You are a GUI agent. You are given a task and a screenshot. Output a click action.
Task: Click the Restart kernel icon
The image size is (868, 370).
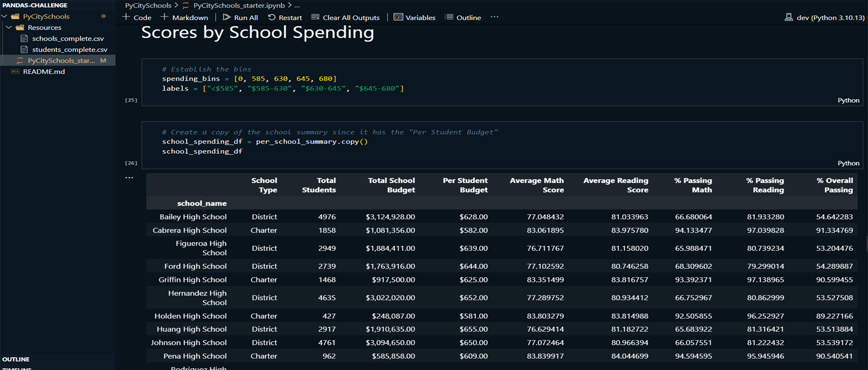tap(272, 17)
